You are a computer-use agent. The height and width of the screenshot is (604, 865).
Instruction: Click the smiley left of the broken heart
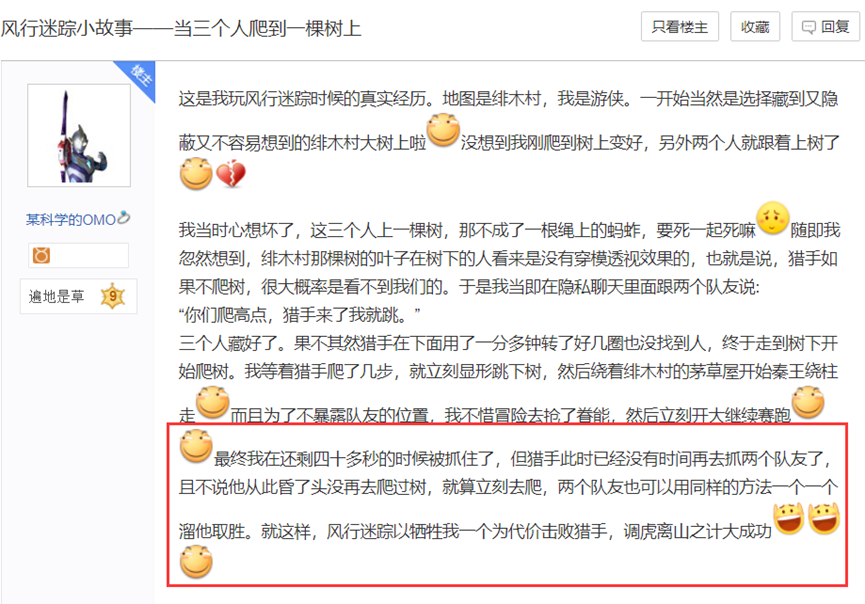point(196,175)
